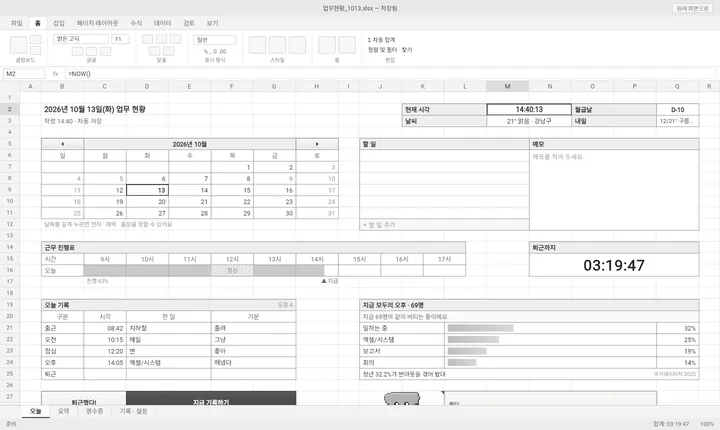
Task: Open the font size 11 box
Action: pyautogui.click(x=120, y=39)
